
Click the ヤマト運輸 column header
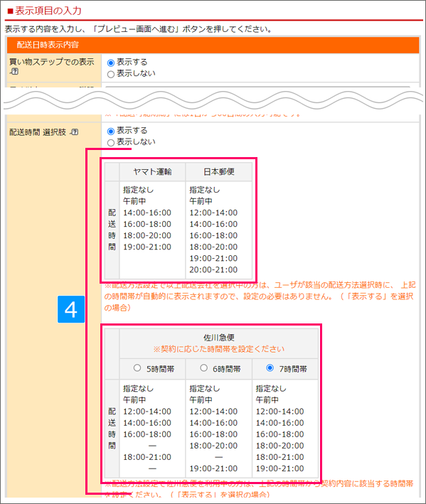[152, 171]
